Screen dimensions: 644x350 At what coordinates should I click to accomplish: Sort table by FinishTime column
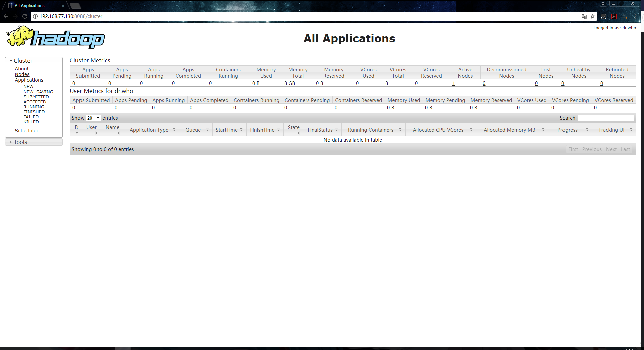(x=265, y=130)
